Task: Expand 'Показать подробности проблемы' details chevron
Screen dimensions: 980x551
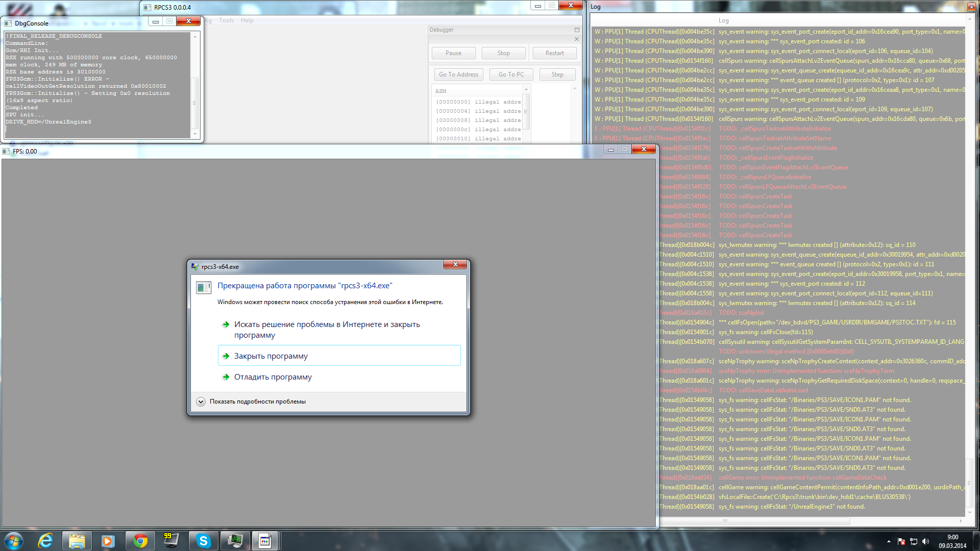Action: 201,402
